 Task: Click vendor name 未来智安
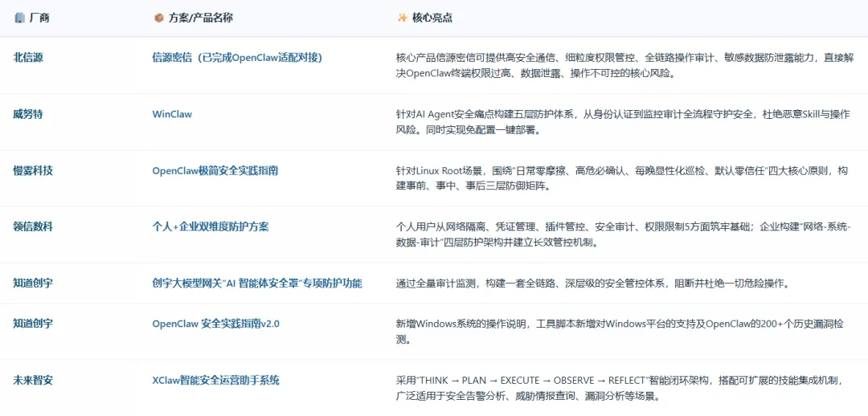click(33, 381)
